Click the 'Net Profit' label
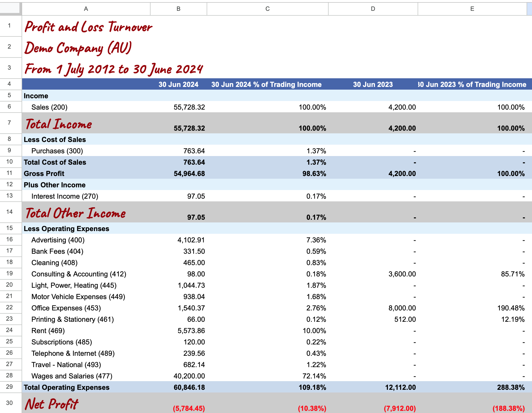Image resolution: width=532 pixels, height=413 pixels. (x=52, y=404)
